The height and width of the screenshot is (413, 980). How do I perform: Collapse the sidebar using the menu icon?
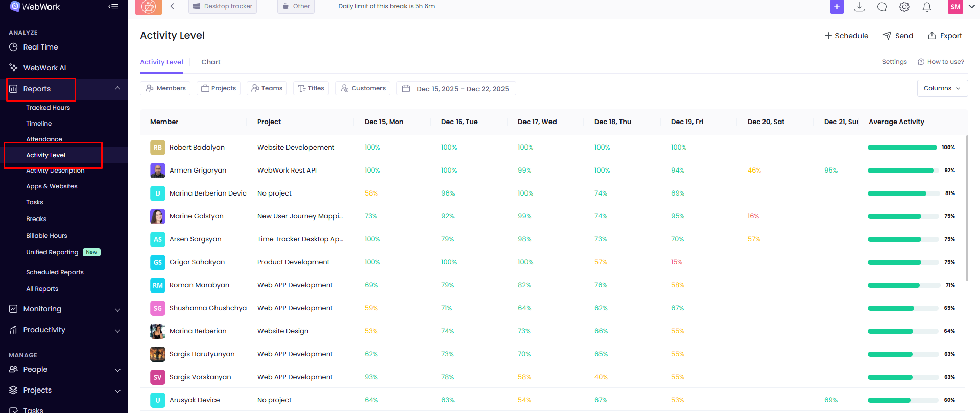point(113,7)
